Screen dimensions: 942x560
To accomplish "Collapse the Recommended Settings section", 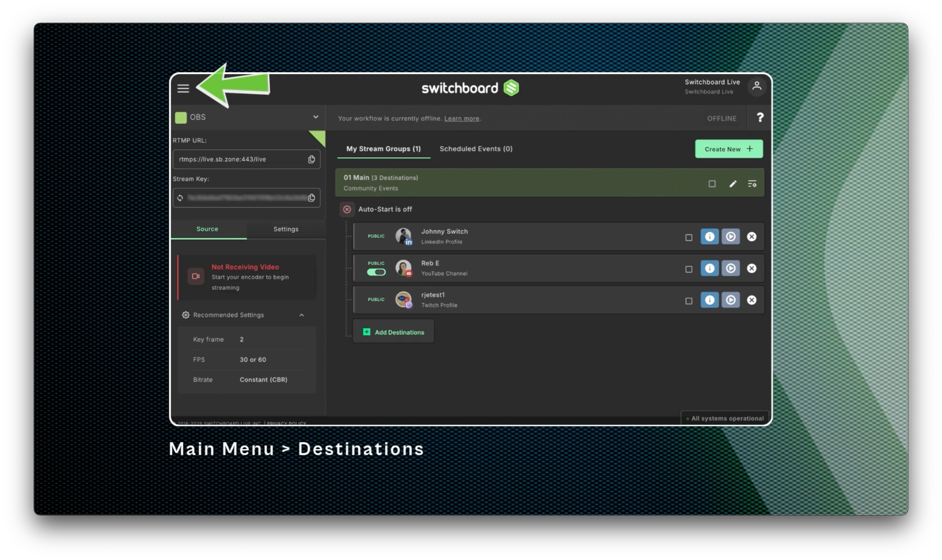I will pos(301,315).
